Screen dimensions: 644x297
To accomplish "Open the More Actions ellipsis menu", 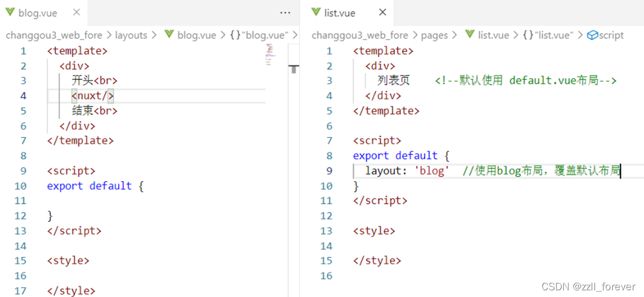I will 285,13.
